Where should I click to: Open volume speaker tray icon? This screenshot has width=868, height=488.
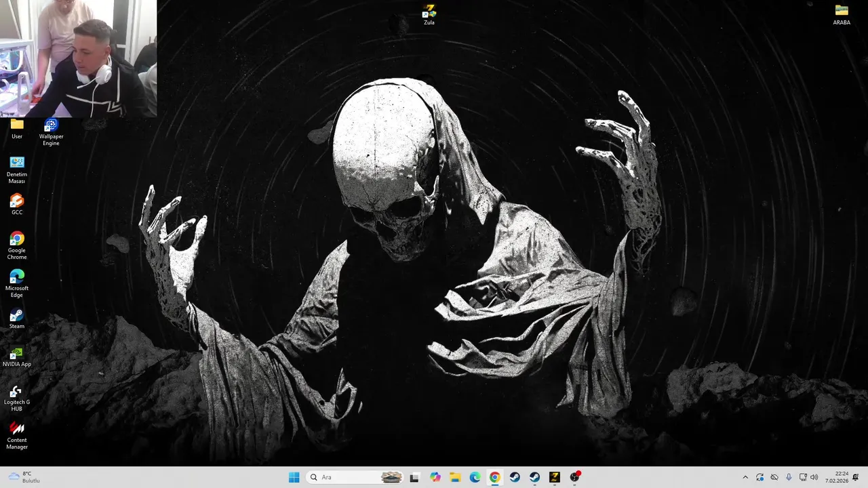(x=814, y=477)
